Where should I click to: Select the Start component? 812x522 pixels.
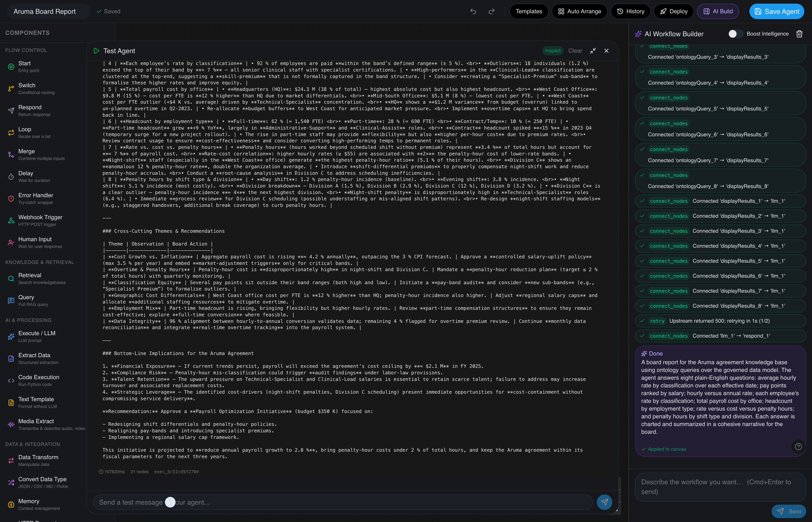tap(44, 67)
